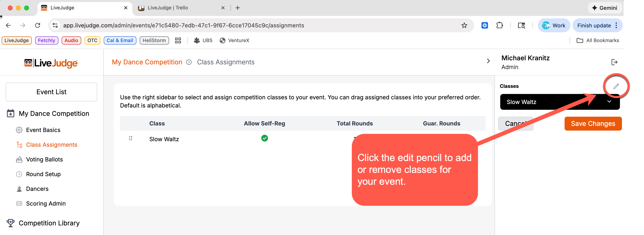
Task: Switch to the LiveJudge Trello tab
Action: pyautogui.click(x=167, y=8)
